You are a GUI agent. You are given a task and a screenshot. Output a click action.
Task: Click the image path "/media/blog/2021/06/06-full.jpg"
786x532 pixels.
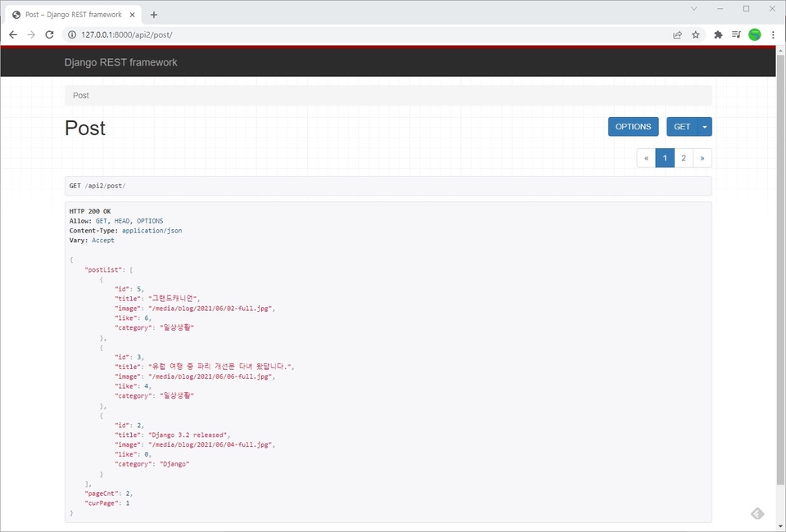[x=210, y=376]
